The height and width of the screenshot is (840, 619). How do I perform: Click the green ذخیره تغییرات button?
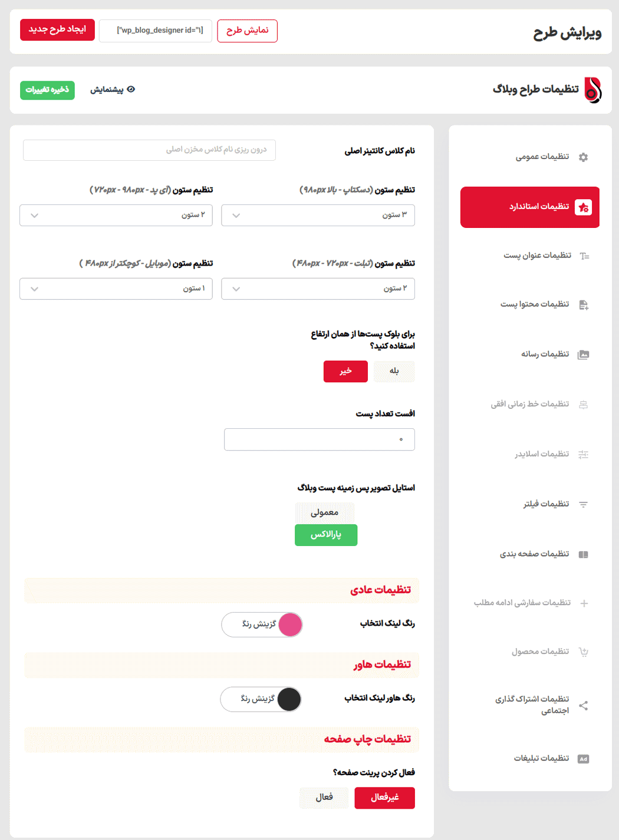pyautogui.click(x=47, y=90)
